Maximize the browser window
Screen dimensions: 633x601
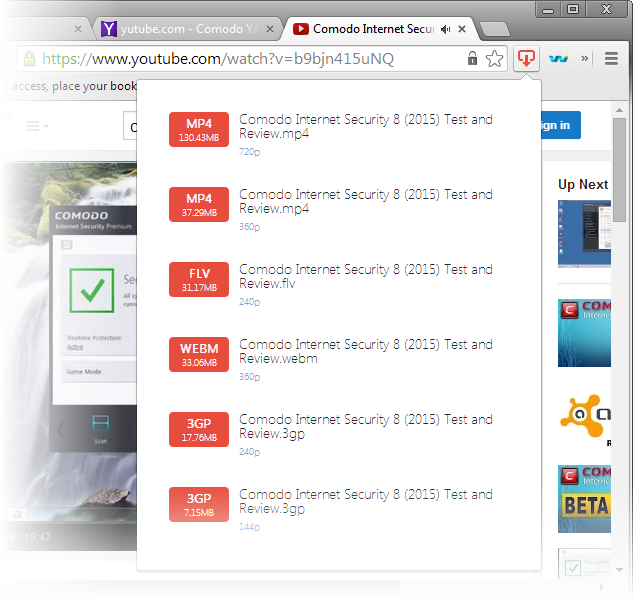[x=573, y=10]
